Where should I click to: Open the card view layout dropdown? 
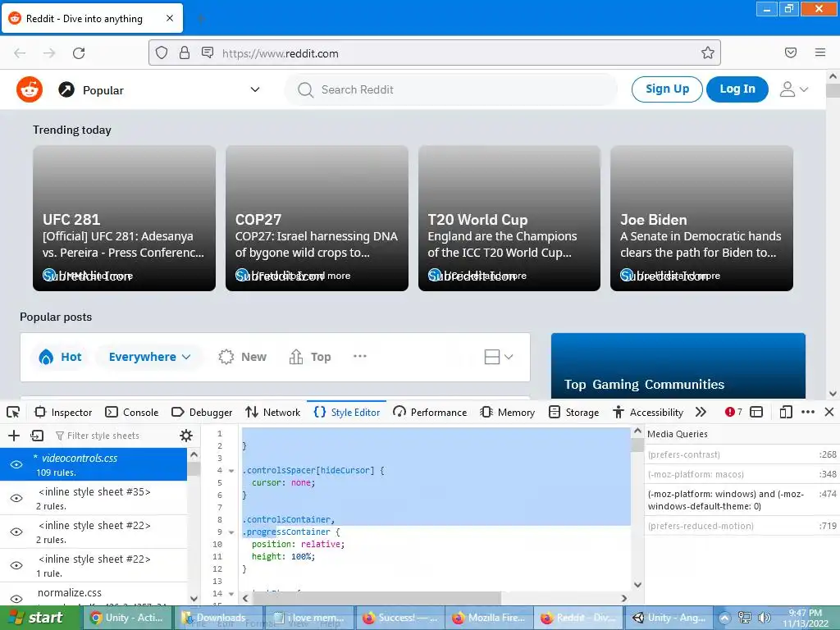pos(498,357)
